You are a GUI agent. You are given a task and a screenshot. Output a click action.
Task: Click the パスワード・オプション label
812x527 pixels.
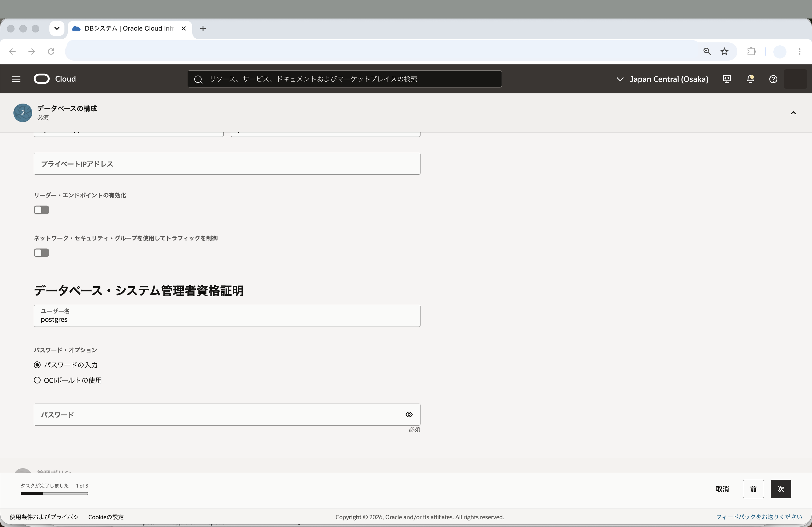[x=66, y=350]
